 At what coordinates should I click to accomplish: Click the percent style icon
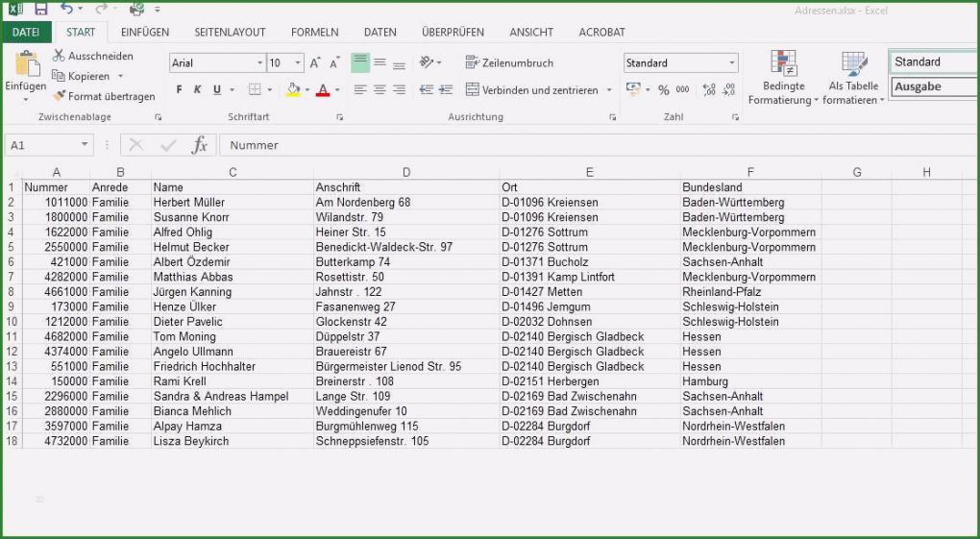point(663,89)
